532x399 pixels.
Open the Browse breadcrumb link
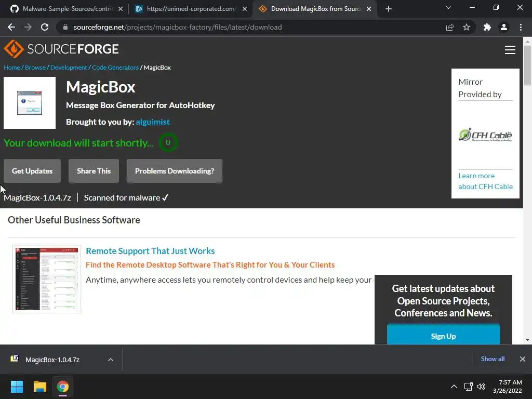pos(35,68)
